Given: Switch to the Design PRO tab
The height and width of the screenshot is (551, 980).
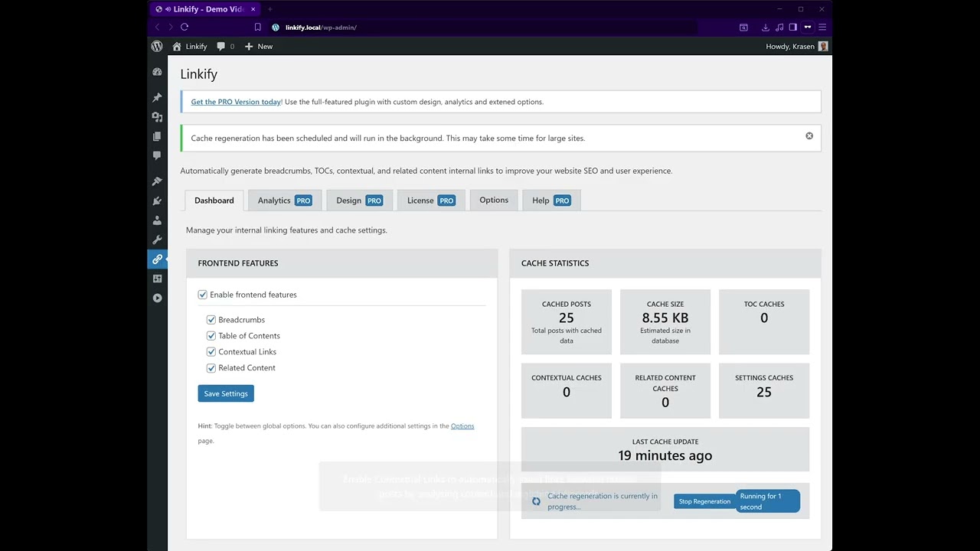Looking at the screenshot, I should click(359, 201).
